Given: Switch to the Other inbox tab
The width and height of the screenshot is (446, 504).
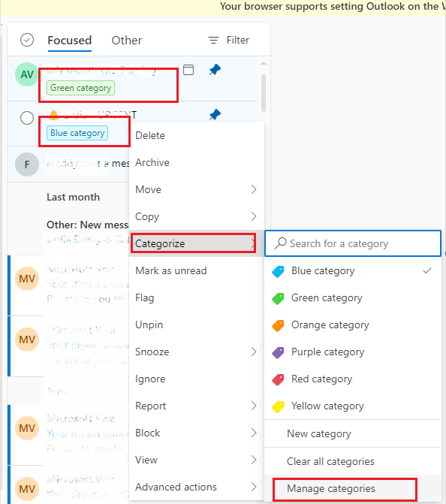Looking at the screenshot, I should pyautogui.click(x=127, y=40).
